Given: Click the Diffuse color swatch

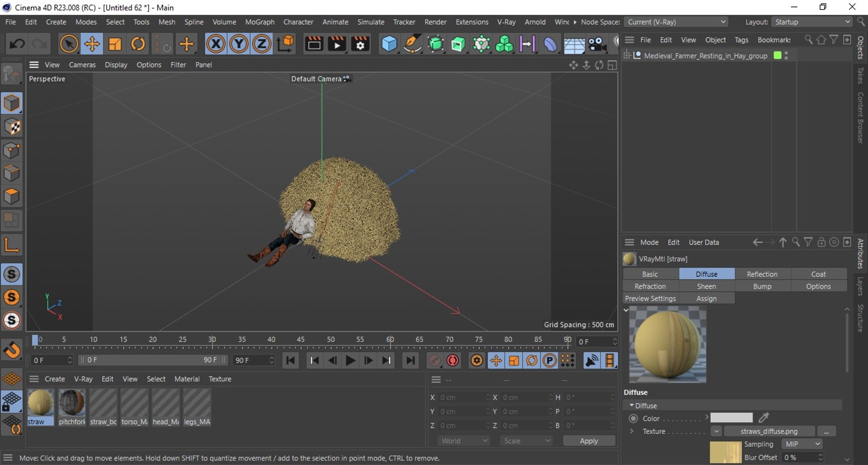Looking at the screenshot, I should pos(731,418).
